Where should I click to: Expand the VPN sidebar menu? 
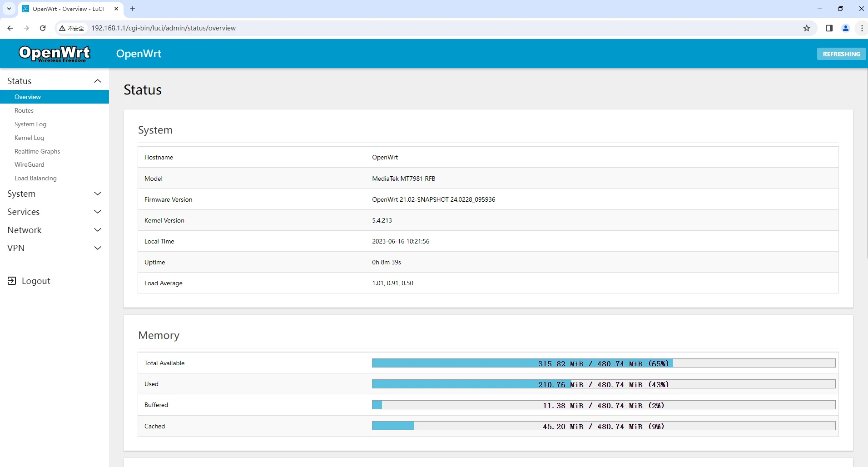[55, 248]
